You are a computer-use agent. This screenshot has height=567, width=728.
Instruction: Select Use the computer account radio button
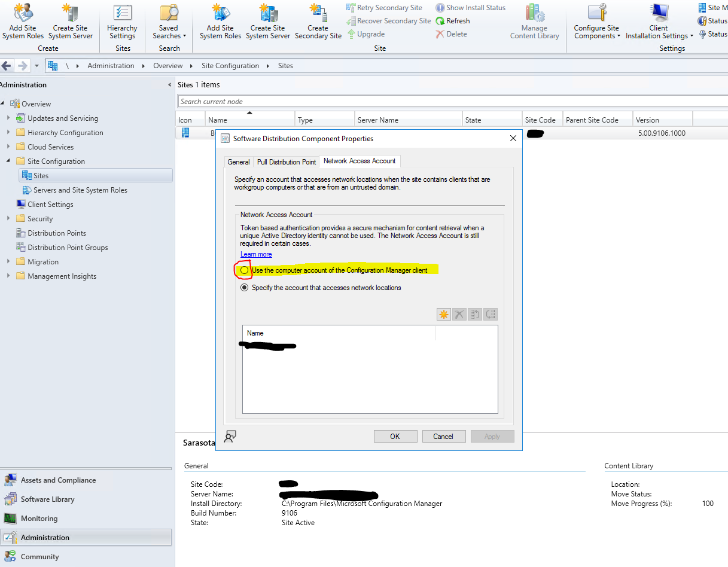tap(244, 270)
